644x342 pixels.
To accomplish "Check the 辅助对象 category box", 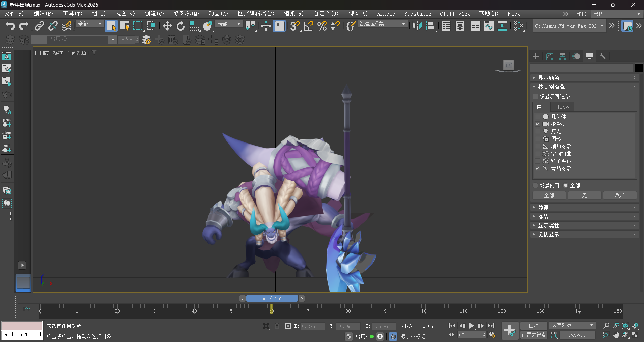I will (x=538, y=146).
